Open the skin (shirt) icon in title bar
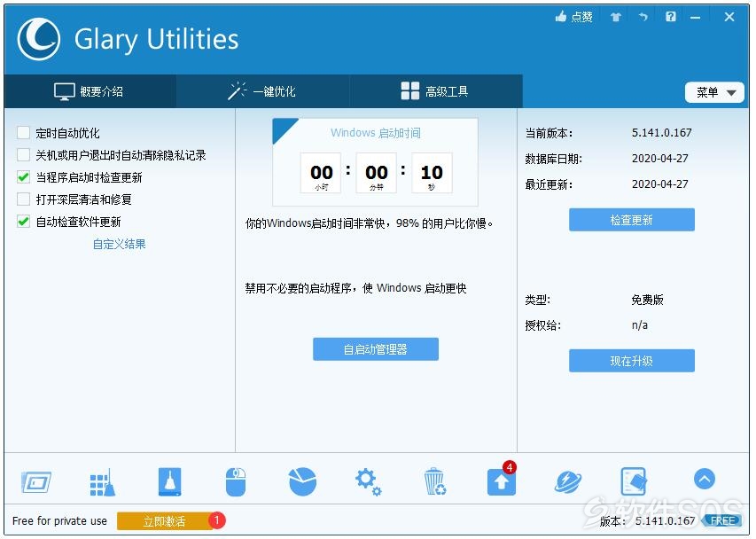Image resolution: width=756 pixels, height=539 pixels. click(x=616, y=18)
